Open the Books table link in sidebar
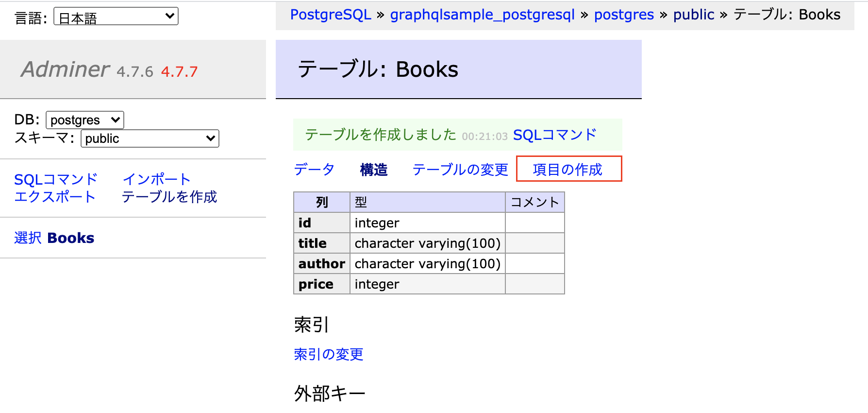The image size is (868, 413). click(x=71, y=238)
